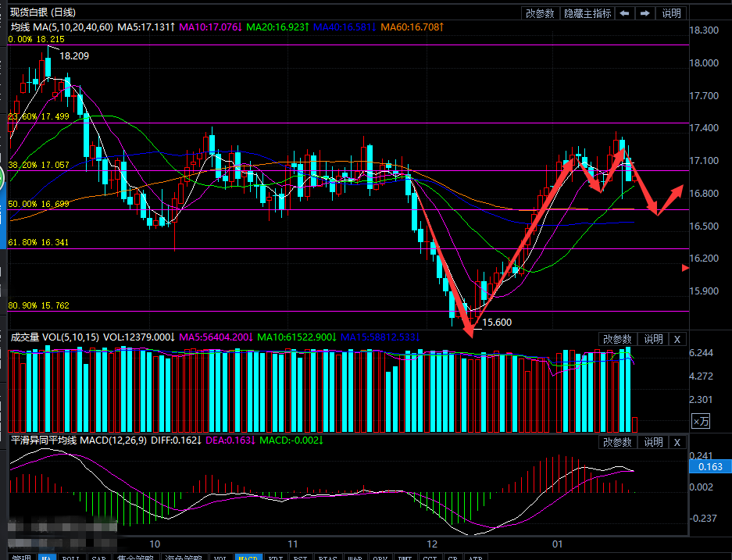Click the right arrow navigation button
Viewport: 732px width, 560px height.
[645, 13]
